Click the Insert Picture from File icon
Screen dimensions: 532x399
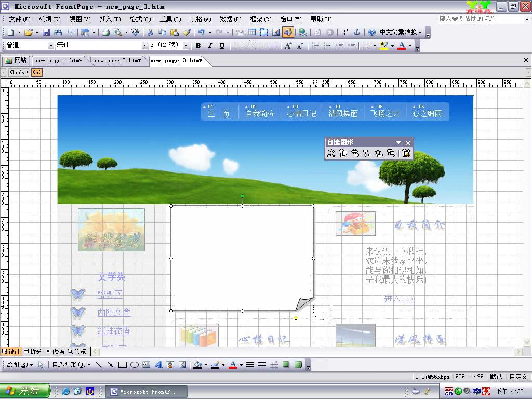[x=276, y=32]
